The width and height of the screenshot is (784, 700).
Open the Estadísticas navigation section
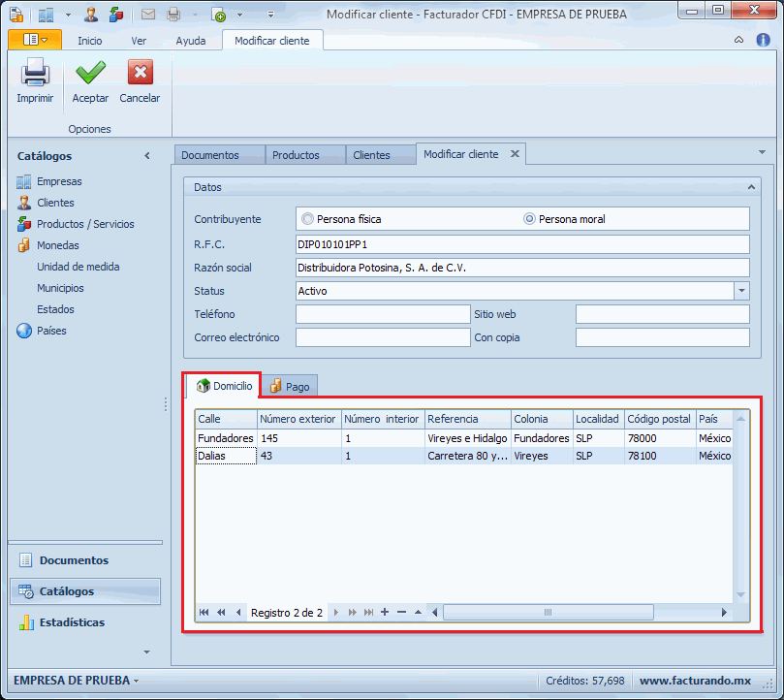pyautogui.click(x=72, y=622)
